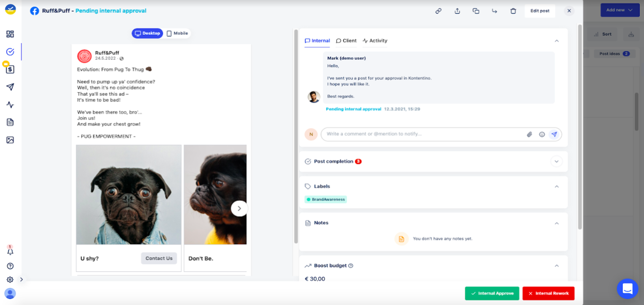Collapse the Boost budget section
Image resolution: width=644 pixels, height=305 pixels.
click(556, 266)
